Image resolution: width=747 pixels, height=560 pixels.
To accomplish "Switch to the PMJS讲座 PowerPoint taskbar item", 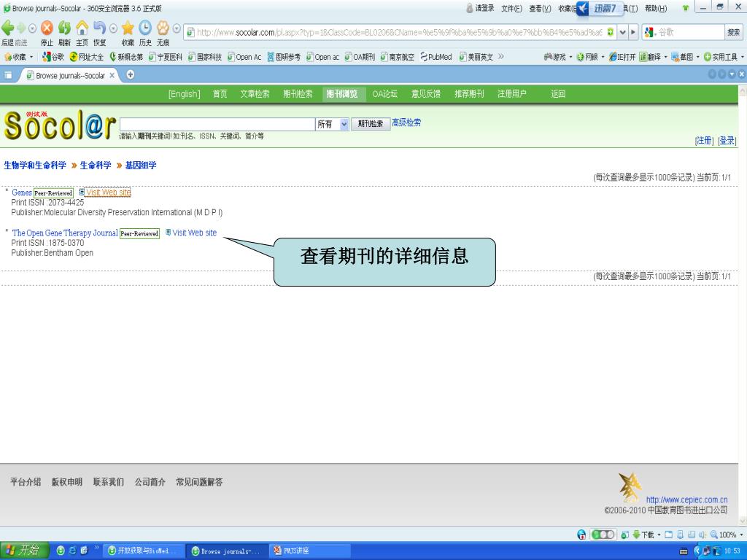I will click(x=309, y=551).
